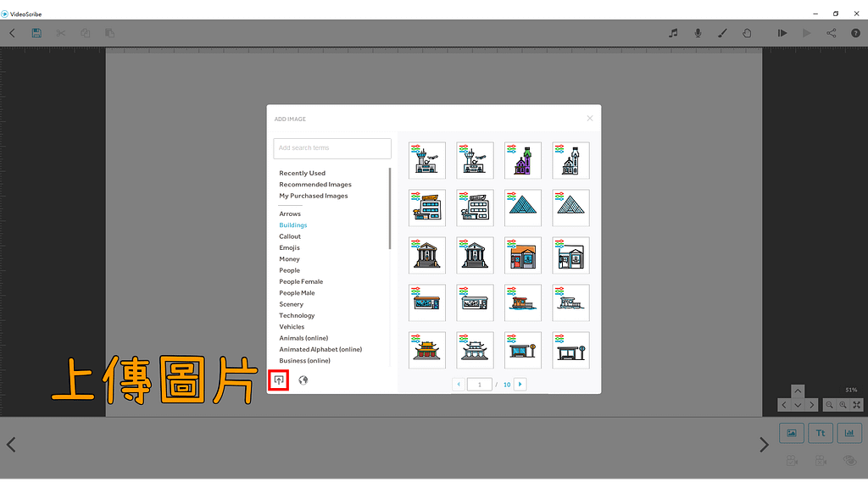Go to next image results page
Image resolution: width=868 pixels, height=488 pixels.
click(x=520, y=384)
